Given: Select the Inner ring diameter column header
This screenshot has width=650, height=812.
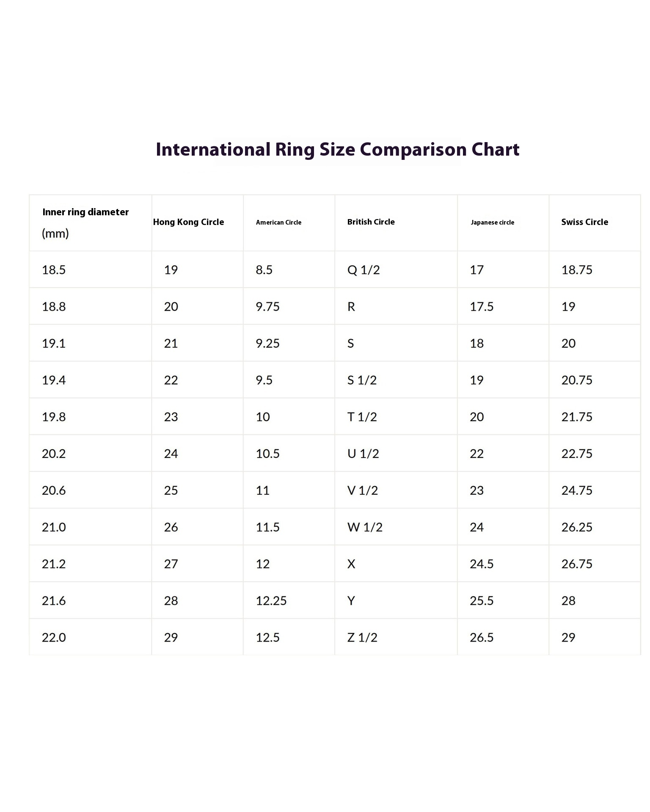Looking at the screenshot, I should (91, 223).
